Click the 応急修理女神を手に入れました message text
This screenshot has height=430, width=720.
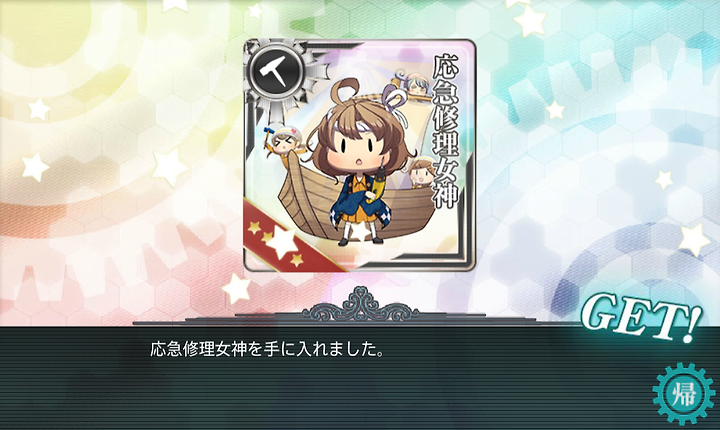pos(267,350)
